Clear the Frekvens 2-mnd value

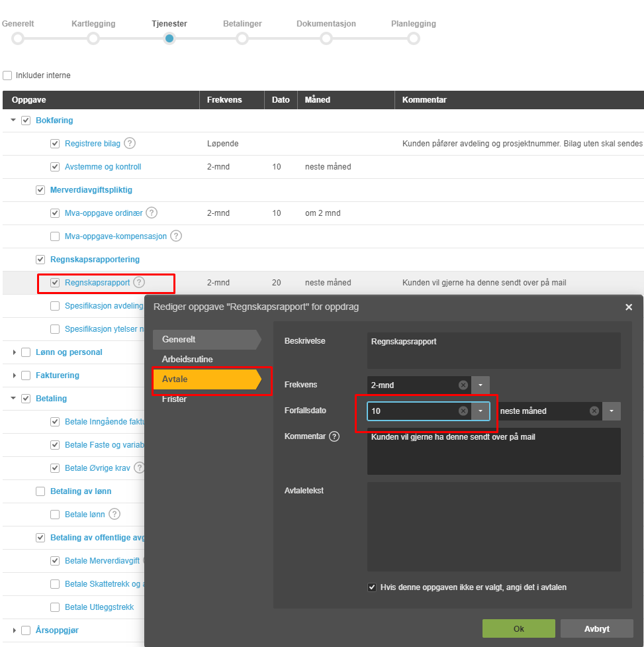[463, 385]
